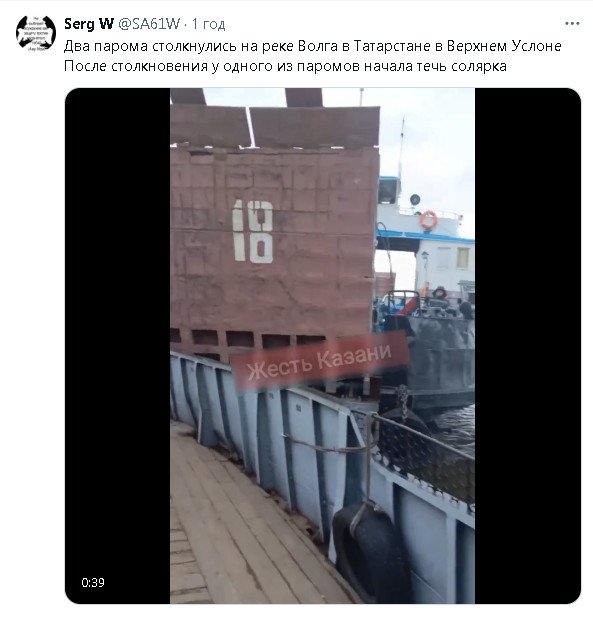Open the three-dot more options menu

point(572,24)
